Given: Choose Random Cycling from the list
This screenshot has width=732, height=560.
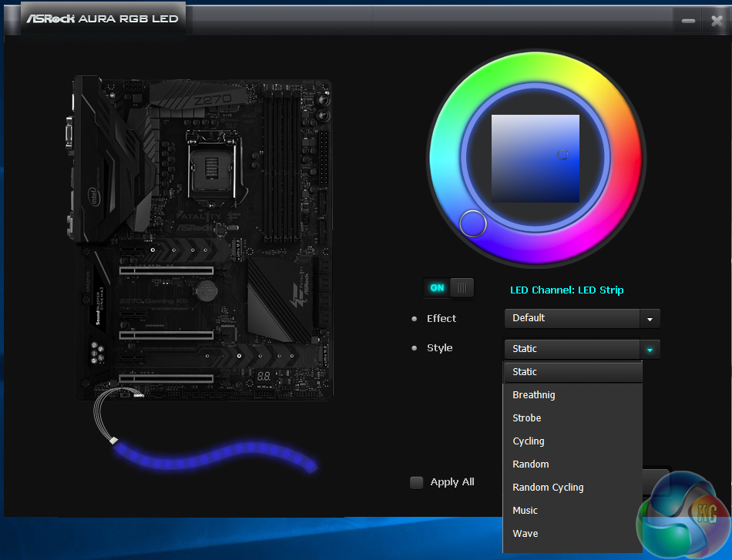Looking at the screenshot, I should pos(573,487).
